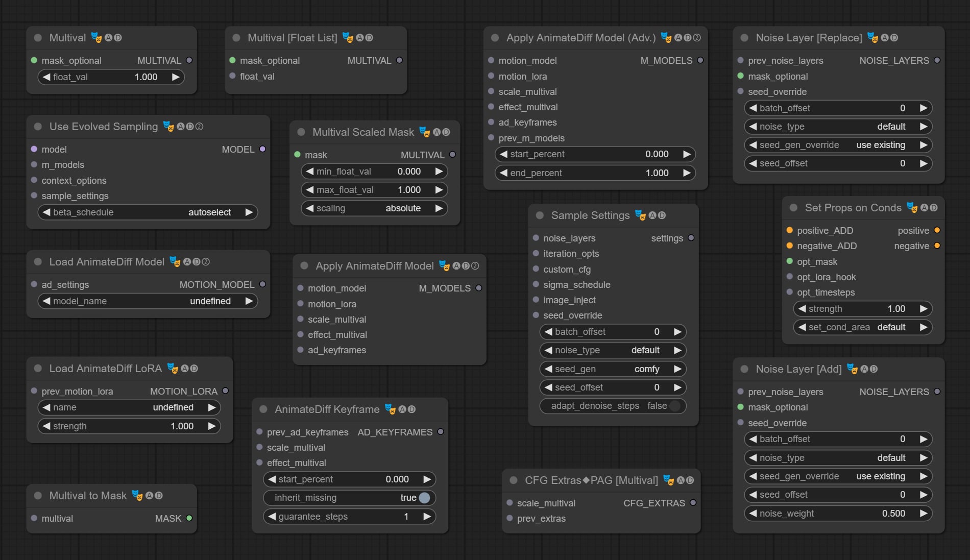This screenshot has width=970, height=560.
Task: Collapse the Load AnimateDiff Model node dot
Action: tap(38, 262)
